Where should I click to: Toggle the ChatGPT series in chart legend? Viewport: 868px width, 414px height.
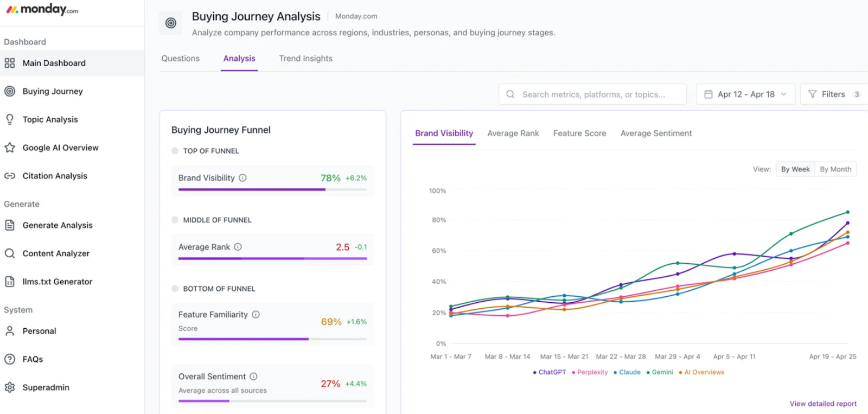click(x=549, y=372)
